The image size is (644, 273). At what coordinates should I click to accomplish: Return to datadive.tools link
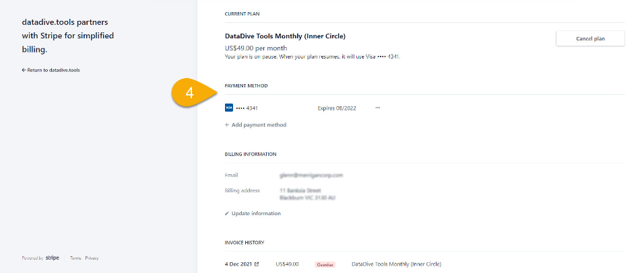[51, 70]
